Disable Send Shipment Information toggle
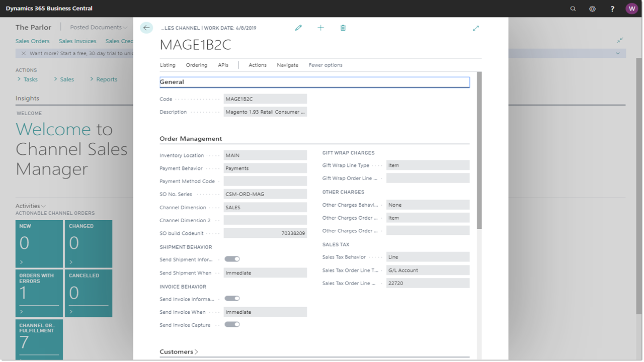Image resolution: width=644 pixels, height=362 pixels. point(232,258)
